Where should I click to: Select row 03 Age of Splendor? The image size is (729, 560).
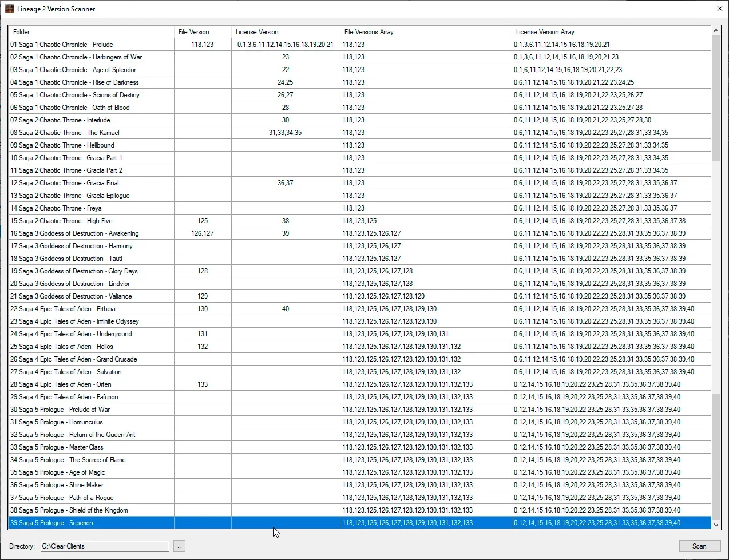pos(359,70)
